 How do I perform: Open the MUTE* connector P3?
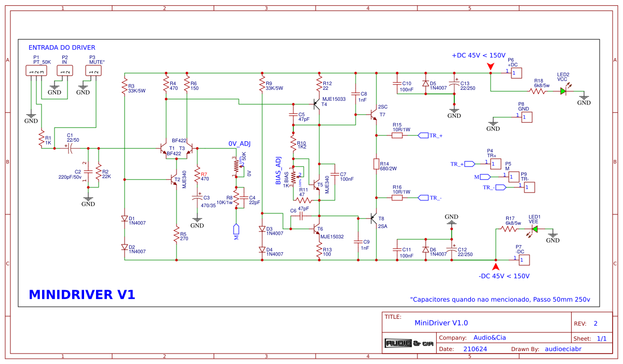(92, 70)
